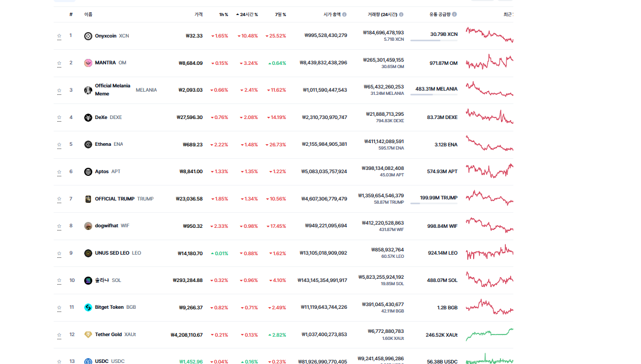
Task: Click Bitget Token supply 1.2B BGB
Action: (x=447, y=308)
